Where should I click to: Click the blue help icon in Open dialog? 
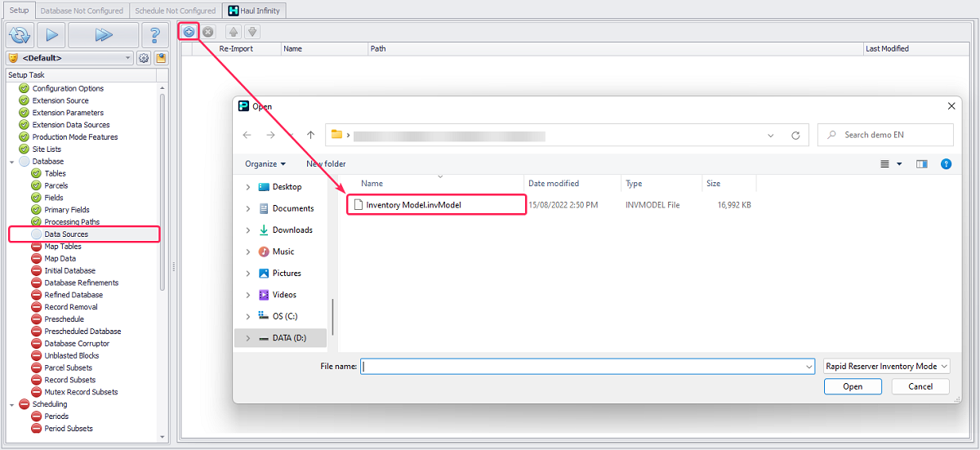946,164
